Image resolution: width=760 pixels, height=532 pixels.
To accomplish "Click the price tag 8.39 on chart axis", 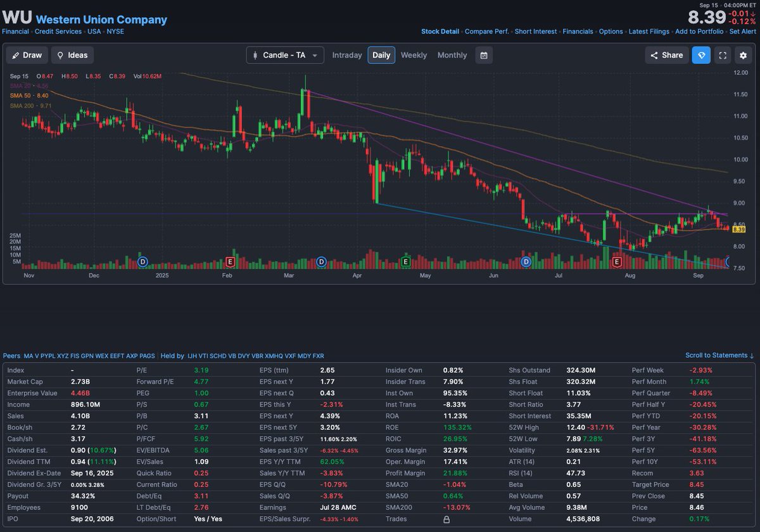I will pyautogui.click(x=740, y=229).
